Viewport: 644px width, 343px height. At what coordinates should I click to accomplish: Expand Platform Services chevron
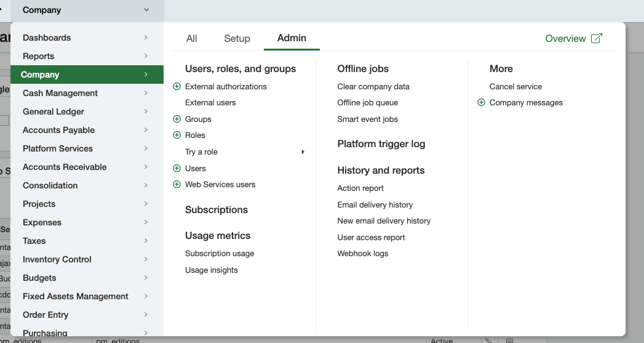click(146, 148)
